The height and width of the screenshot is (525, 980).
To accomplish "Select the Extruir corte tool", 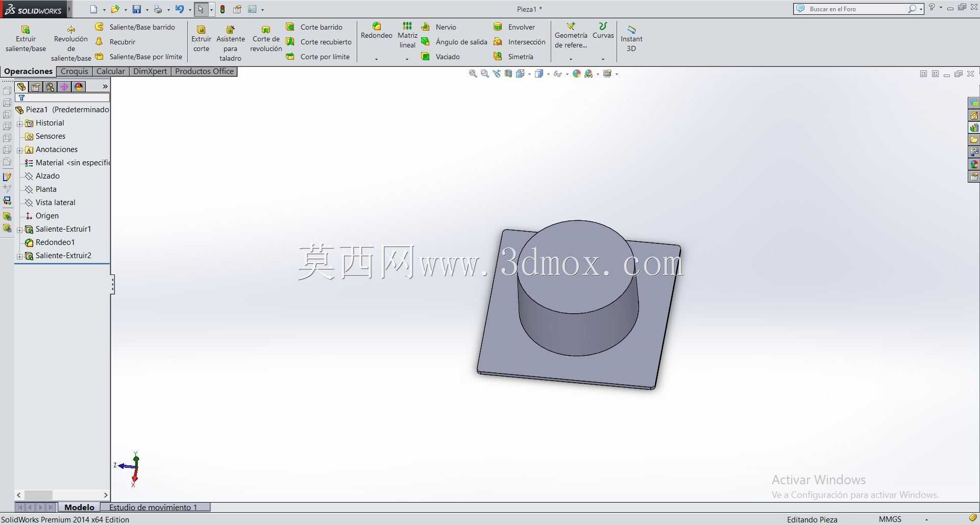I will (201, 39).
